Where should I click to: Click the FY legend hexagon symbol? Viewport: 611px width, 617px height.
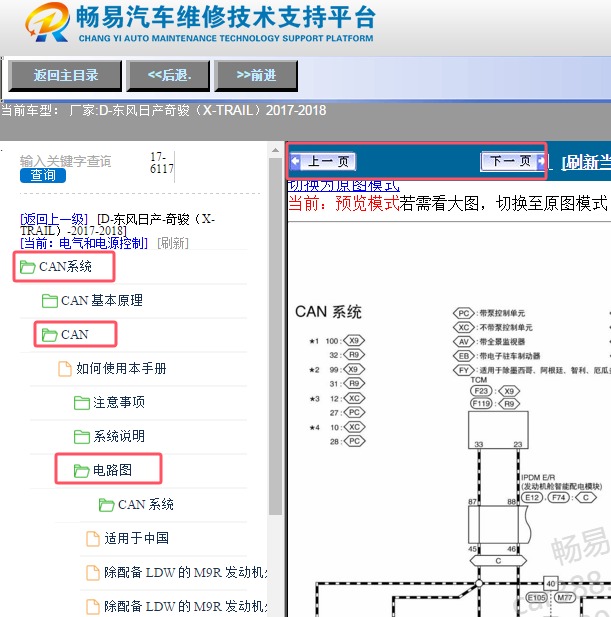[x=464, y=371]
